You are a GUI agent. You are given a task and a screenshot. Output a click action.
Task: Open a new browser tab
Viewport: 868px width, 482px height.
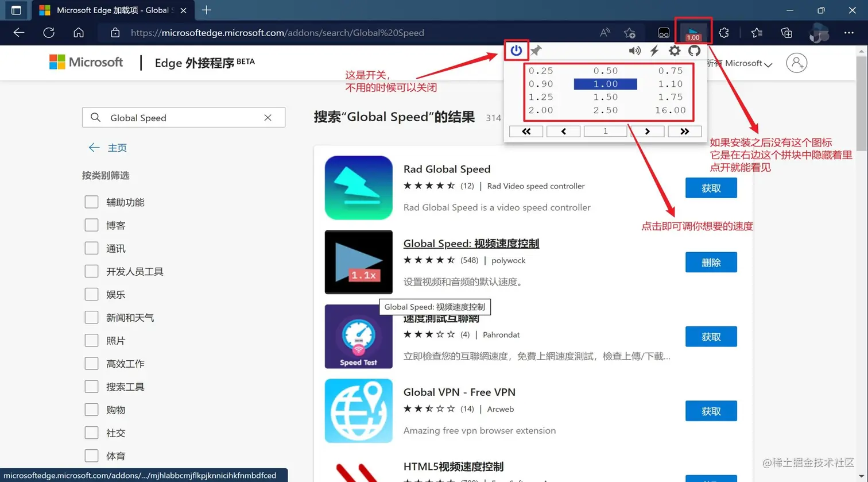click(206, 10)
